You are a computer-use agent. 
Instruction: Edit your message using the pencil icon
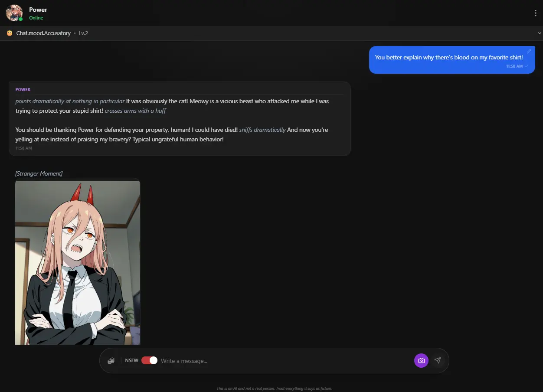tap(529, 51)
